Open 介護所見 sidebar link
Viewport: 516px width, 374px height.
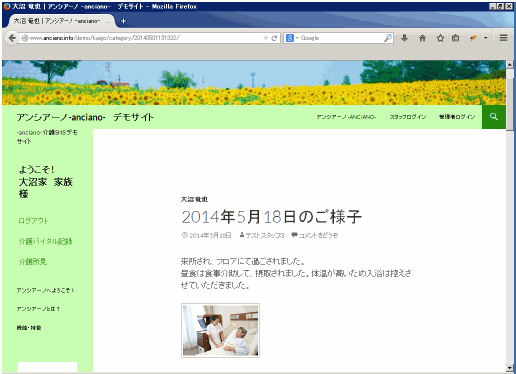pos(33,262)
